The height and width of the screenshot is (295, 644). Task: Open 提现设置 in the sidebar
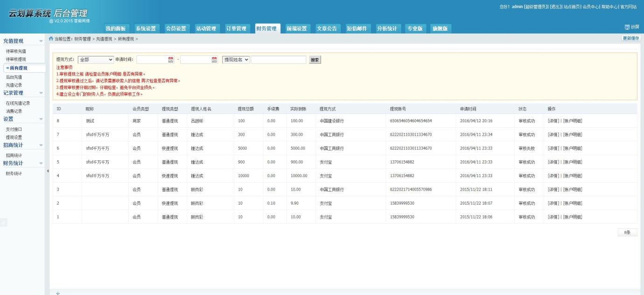coord(14,137)
